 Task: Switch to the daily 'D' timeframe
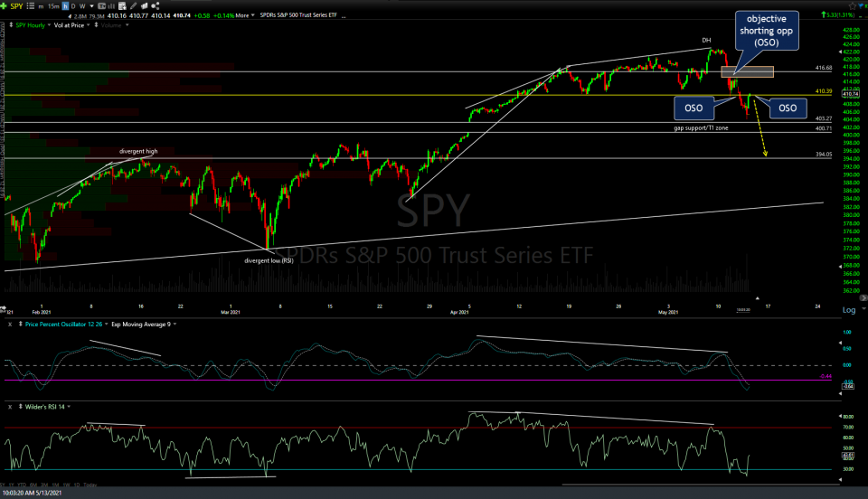(73, 6)
